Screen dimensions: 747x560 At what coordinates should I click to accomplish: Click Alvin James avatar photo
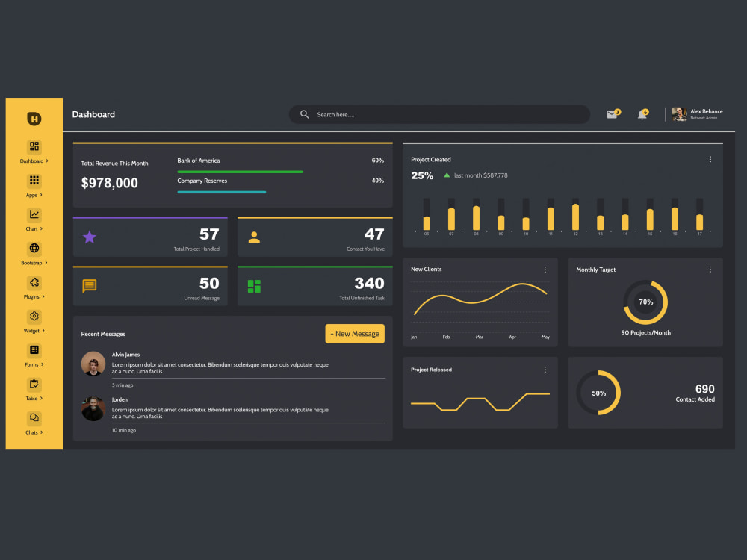coord(93,364)
